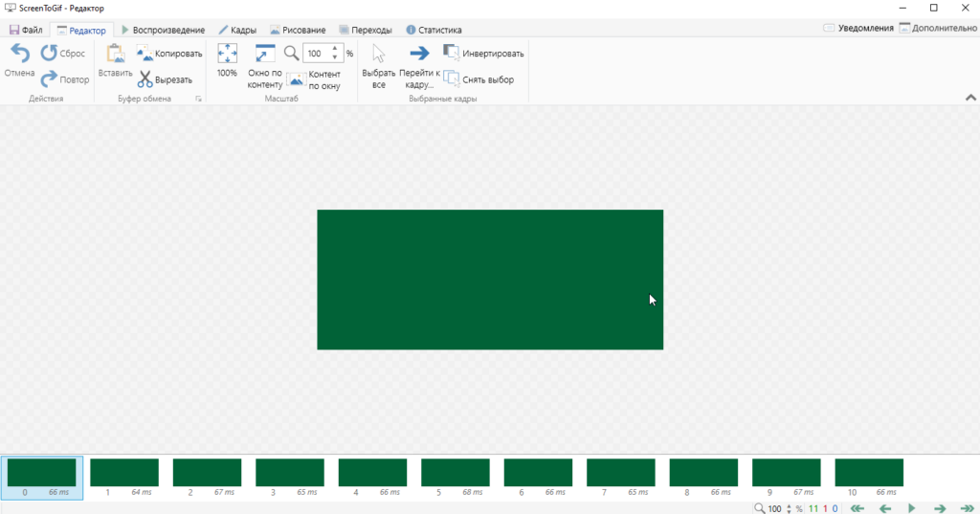Select frame 7 thumbnail

pyautogui.click(x=620, y=478)
